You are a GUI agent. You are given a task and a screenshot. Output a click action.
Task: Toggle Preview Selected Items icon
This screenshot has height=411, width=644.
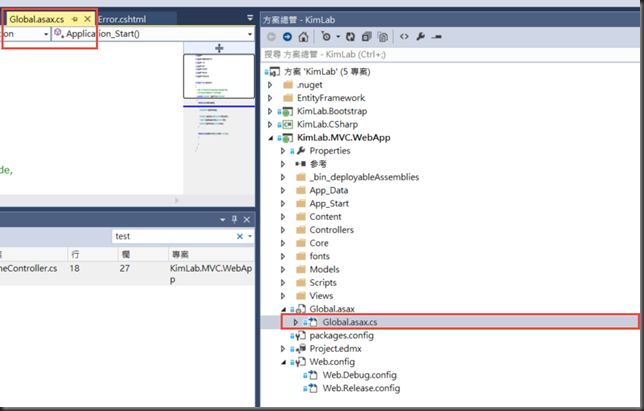437,37
